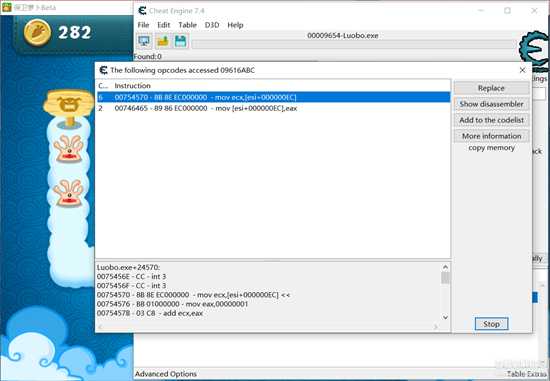This screenshot has width=550, height=381.
Task: Select the mov [esi+000000EC],eax instruction row
Action: click(x=274, y=108)
